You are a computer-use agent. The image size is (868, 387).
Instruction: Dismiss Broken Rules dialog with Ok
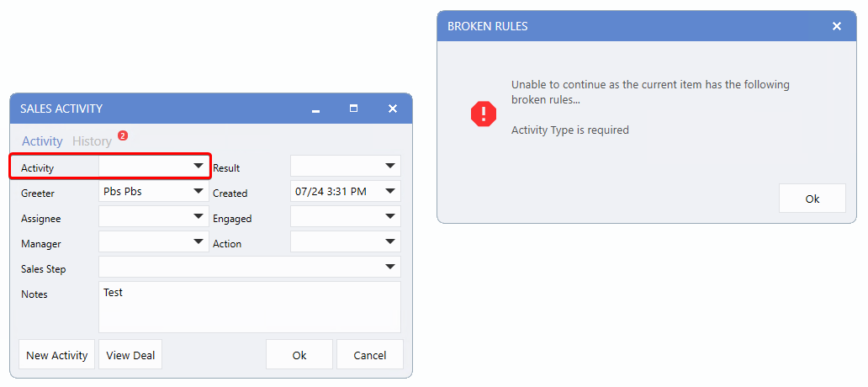(x=812, y=199)
